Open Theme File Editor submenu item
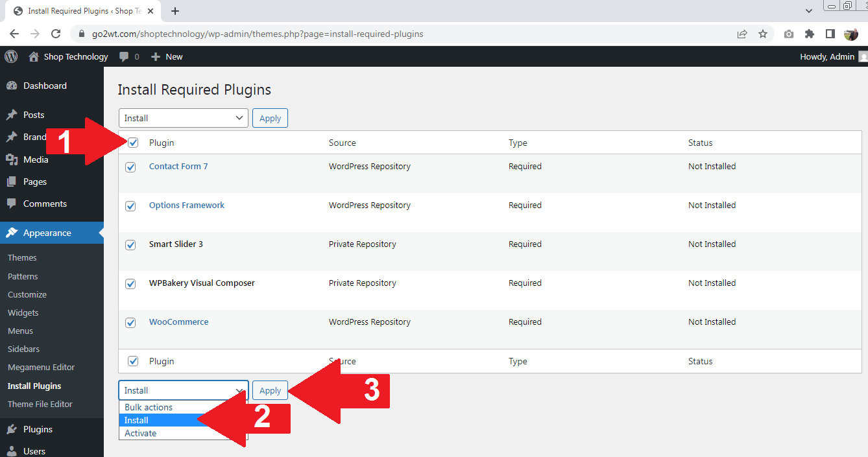Viewport: 868px width, 457px height. click(40, 404)
